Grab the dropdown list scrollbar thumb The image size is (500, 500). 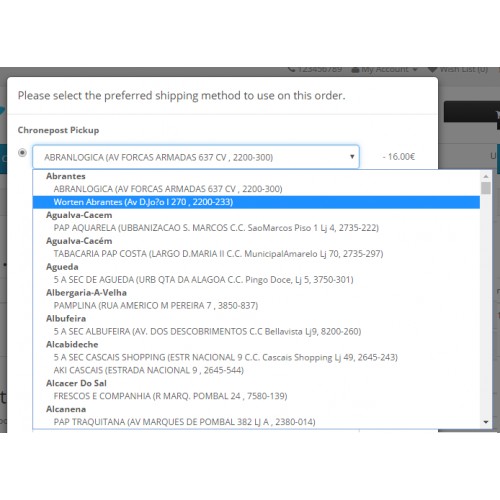point(486,188)
